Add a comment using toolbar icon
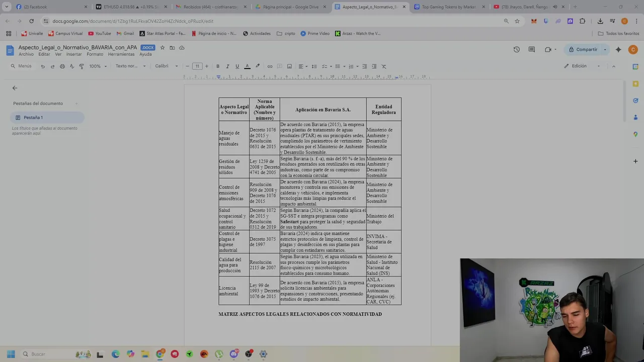Viewport: 644px width, 362px height. pyautogui.click(x=279, y=66)
